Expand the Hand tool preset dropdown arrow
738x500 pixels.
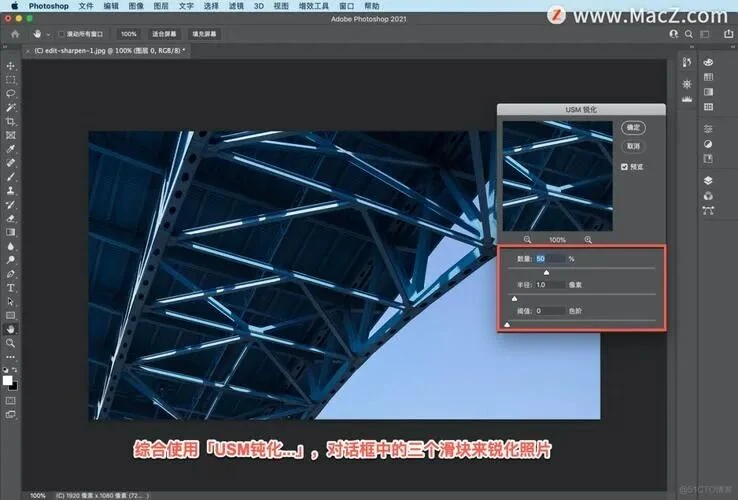point(48,34)
